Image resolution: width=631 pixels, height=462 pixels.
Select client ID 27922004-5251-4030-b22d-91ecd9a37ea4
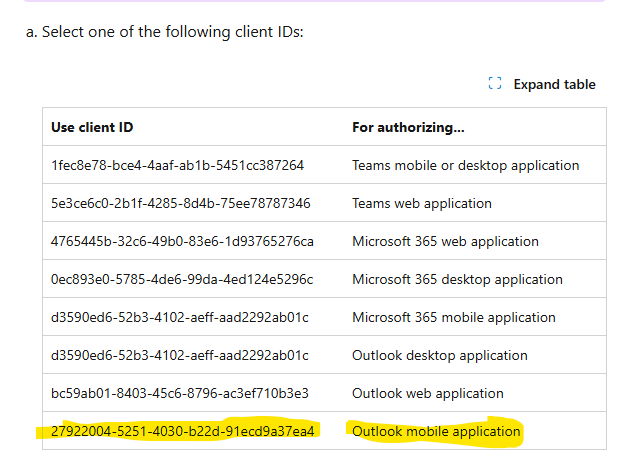[x=183, y=431]
